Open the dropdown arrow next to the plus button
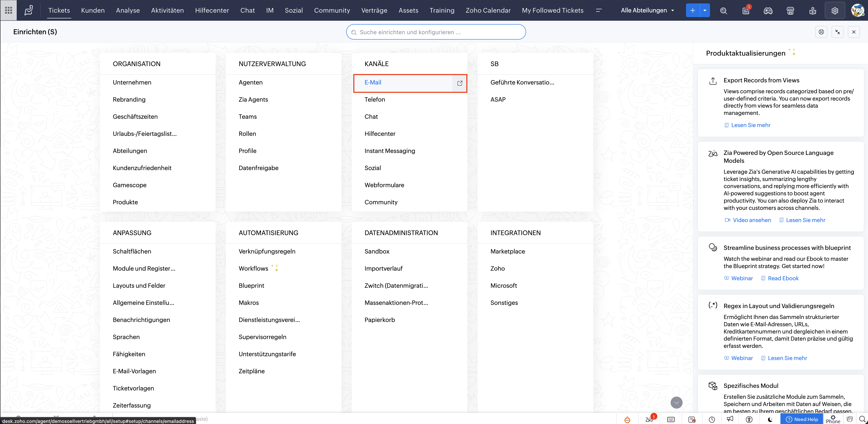This screenshot has height=424, width=868. tap(705, 10)
